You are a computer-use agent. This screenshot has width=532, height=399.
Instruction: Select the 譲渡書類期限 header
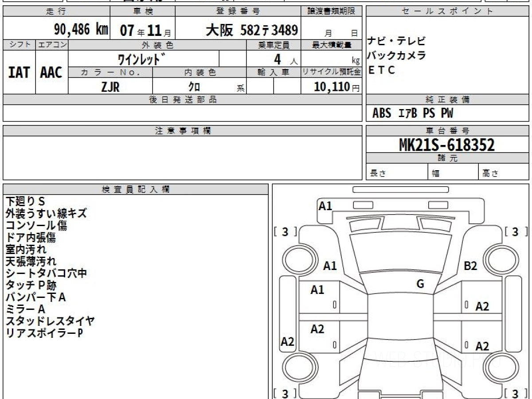(x=332, y=12)
